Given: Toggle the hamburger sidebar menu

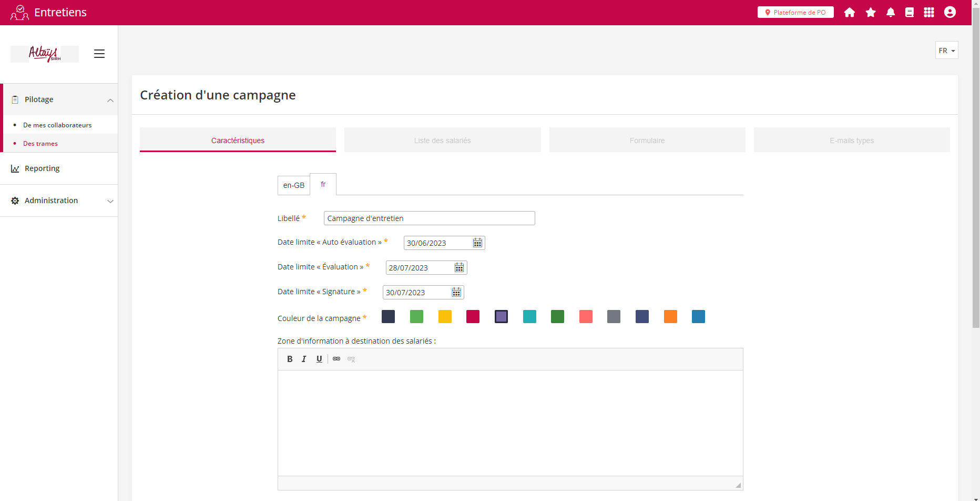Looking at the screenshot, I should pos(99,54).
